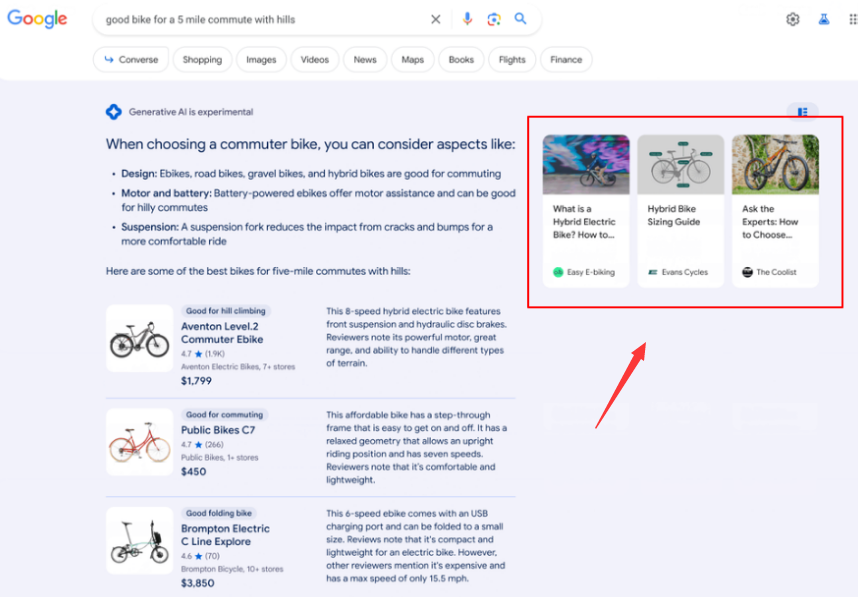Click the Google logo
The height and width of the screenshot is (597, 858).
(37, 19)
